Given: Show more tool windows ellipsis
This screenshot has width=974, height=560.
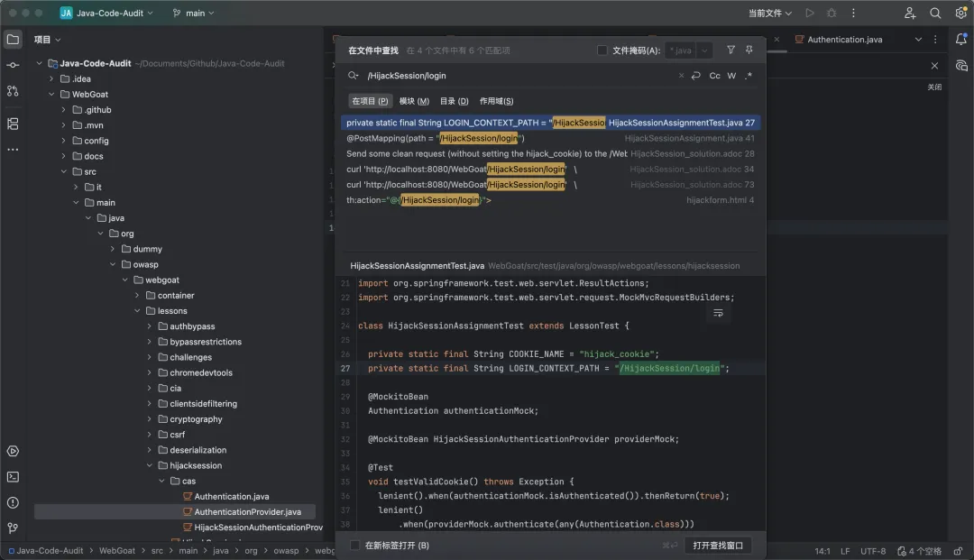Looking at the screenshot, I should pyautogui.click(x=13, y=150).
